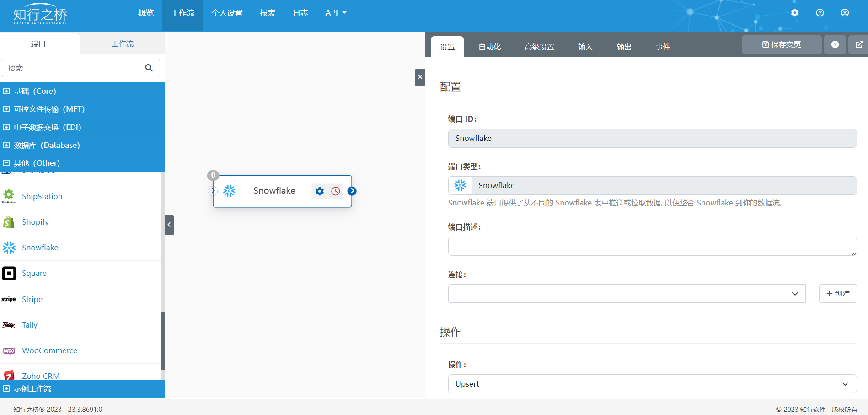Click the Tally logo icon

(9, 325)
